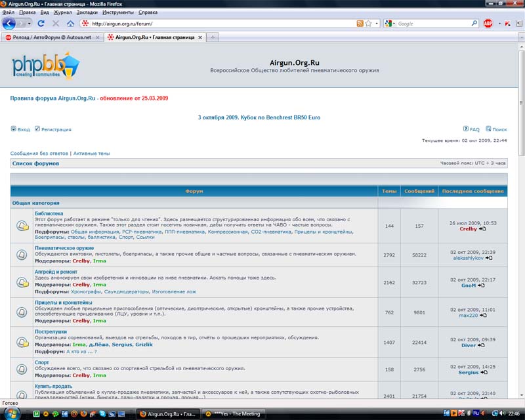Click the RSS feed icon in address bar
This screenshot has width=525, height=420.
[x=360, y=24]
